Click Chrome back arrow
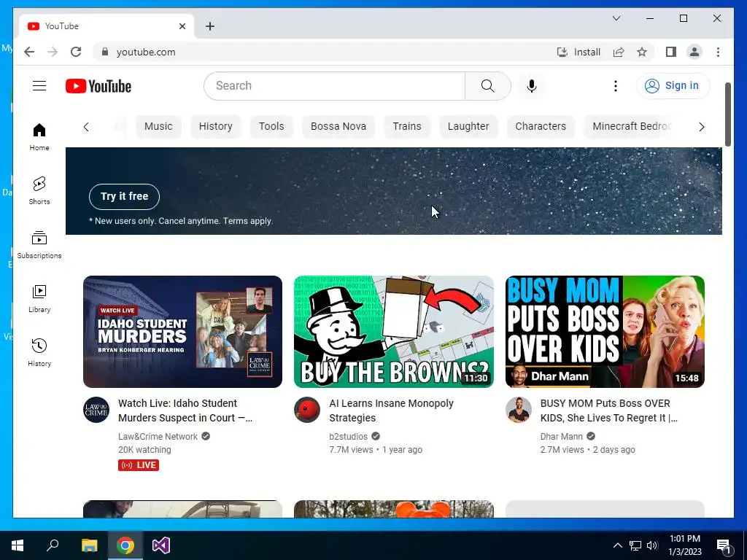747x560 pixels. (29, 52)
